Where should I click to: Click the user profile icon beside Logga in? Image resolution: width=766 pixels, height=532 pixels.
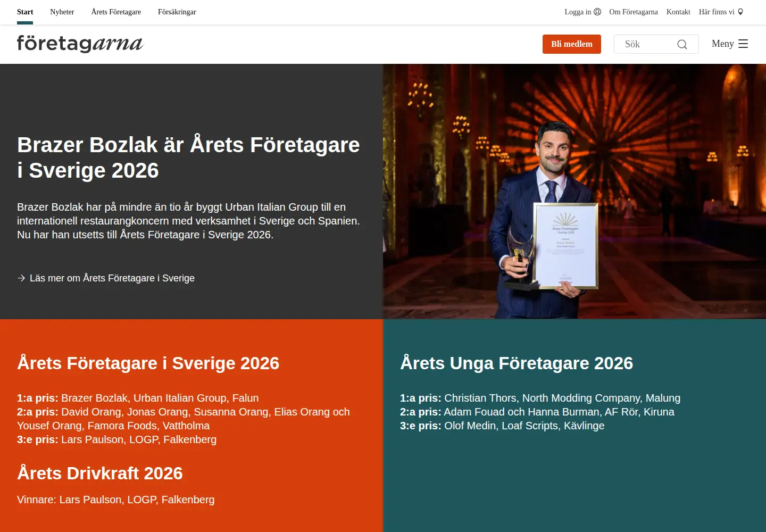(597, 12)
